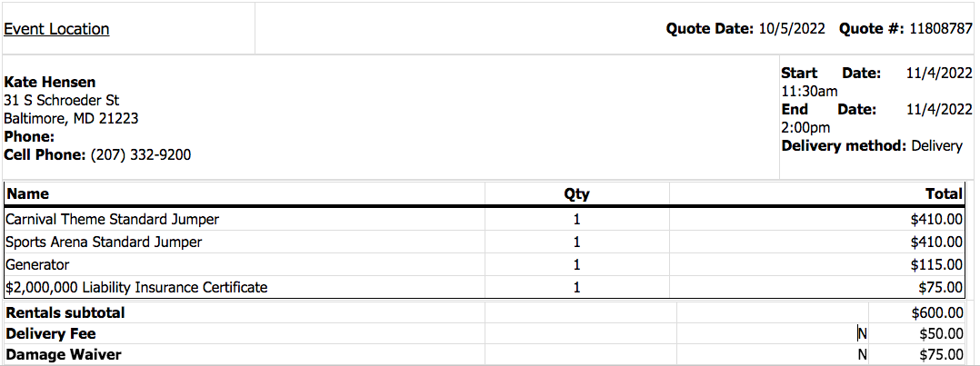Viewport: 980px width, 366px height.
Task: Select the Carnival Theme Standard Jumper row
Action: (x=112, y=220)
